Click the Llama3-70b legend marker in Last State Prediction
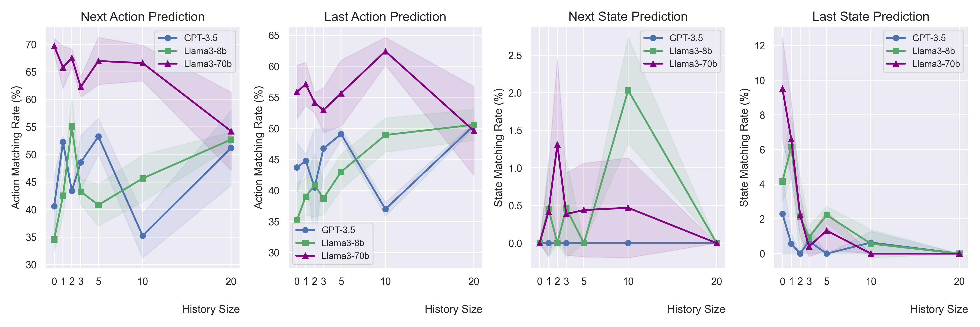Screen dimensions: 980x327 click(x=896, y=64)
